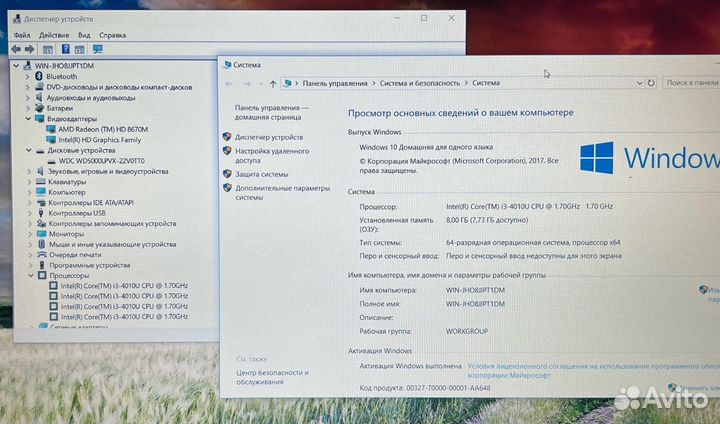
Task: Expand Аудиовходы и аудиовыходы node
Action: coord(28,97)
